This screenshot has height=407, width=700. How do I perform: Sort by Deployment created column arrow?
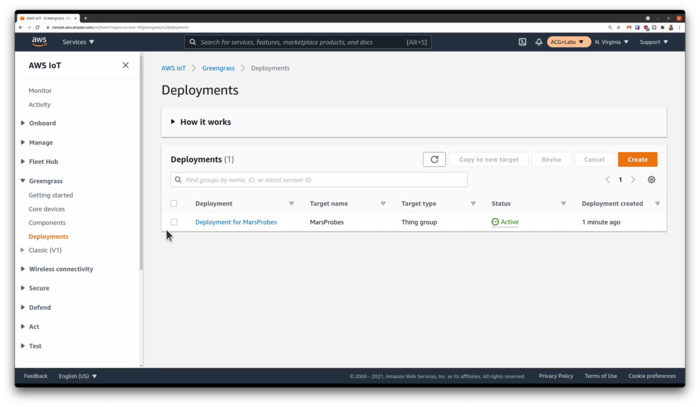coord(658,204)
